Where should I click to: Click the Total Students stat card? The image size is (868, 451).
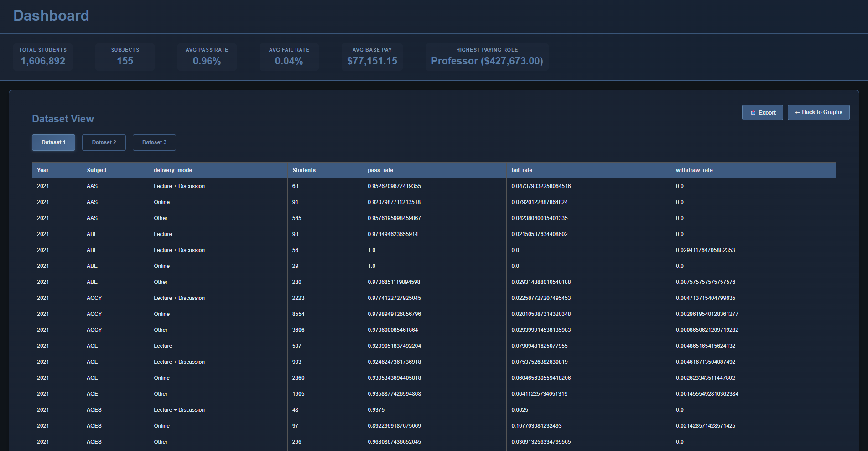(x=43, y=57)
